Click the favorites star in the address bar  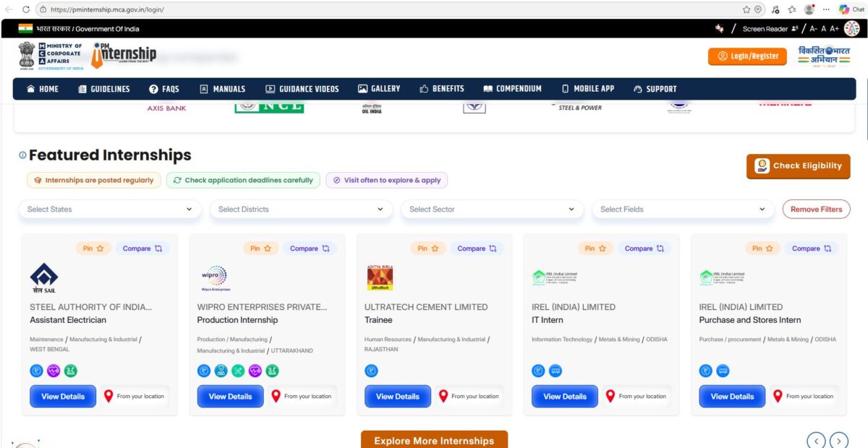pos(746,9)
